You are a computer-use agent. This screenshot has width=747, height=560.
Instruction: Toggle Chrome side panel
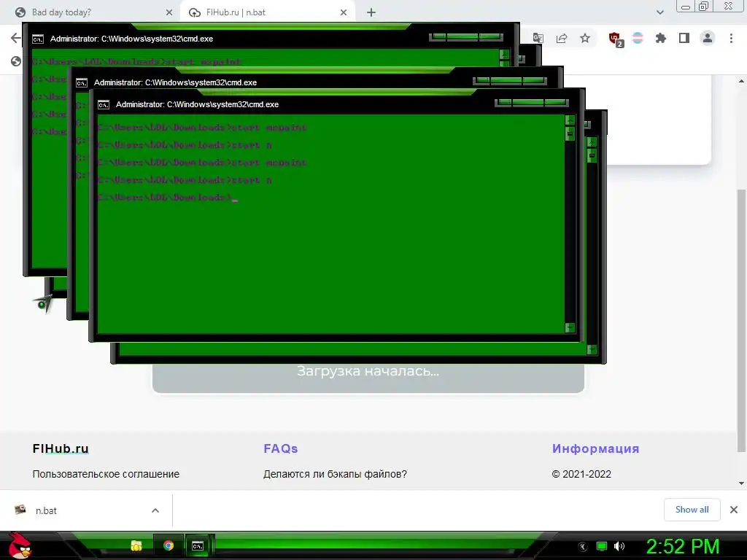tap(684, 38)
